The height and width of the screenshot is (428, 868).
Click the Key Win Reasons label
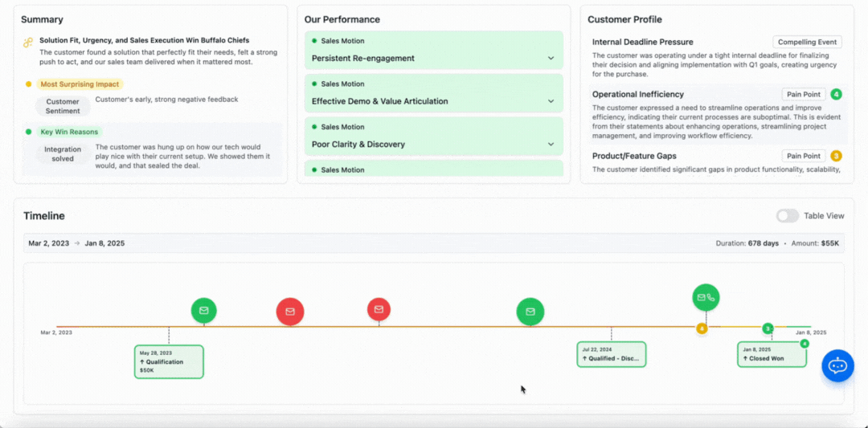69,132
